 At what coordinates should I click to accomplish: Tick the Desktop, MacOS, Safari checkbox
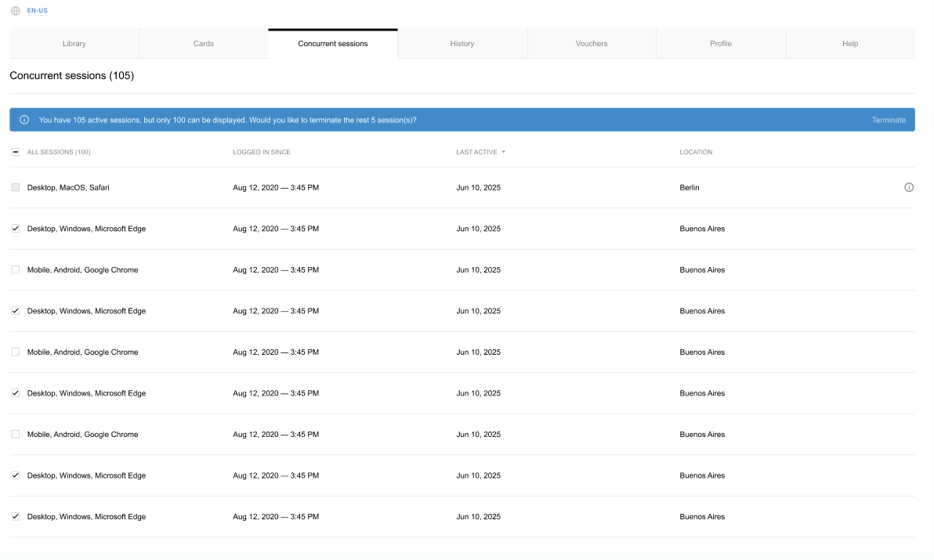coord(16,187)
